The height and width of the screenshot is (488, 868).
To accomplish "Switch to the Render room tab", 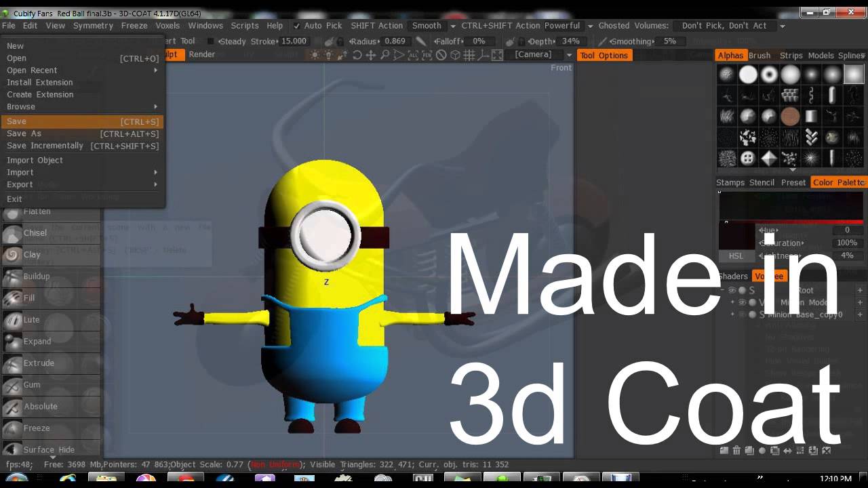I will pyautogui.click(x=201, y=55).
